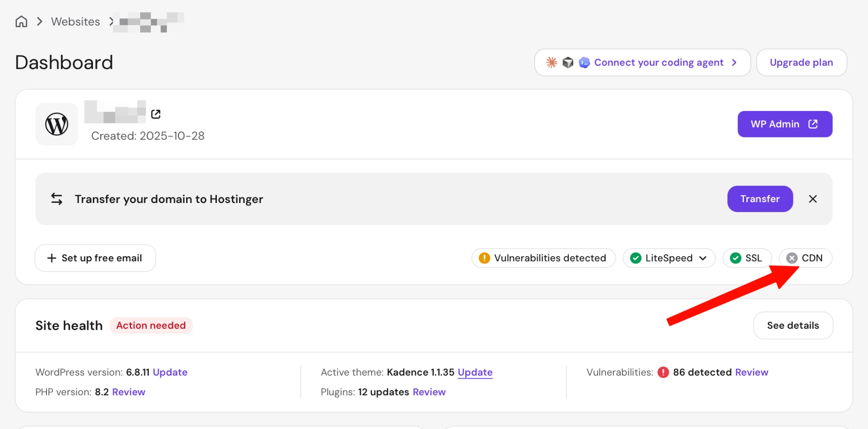Open Connect your coding agent
Viewport: 868px width, 429px height.
[642, 62]
